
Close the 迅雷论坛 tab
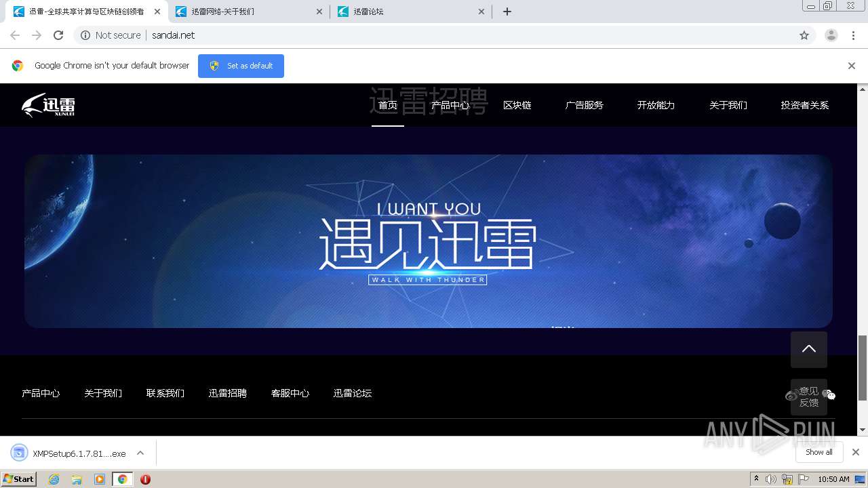pyautogui.click(x=481, y=12)
